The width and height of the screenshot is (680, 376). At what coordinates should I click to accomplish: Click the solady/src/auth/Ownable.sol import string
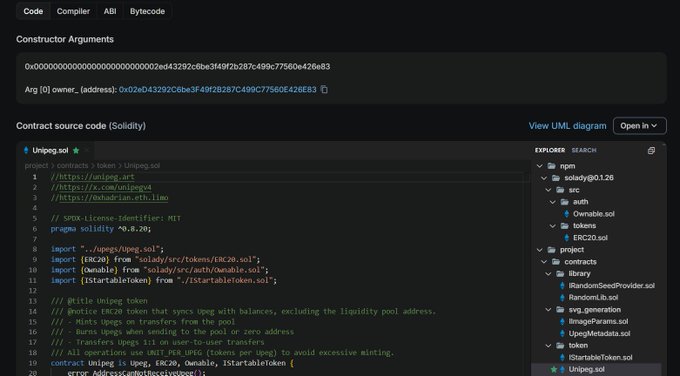[x=204, y=270]
